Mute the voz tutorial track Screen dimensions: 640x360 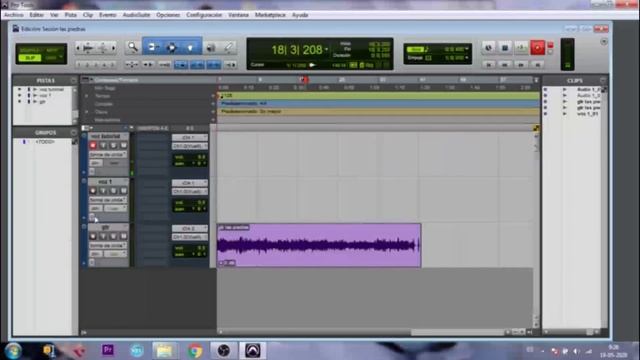[x=123, y=145]
